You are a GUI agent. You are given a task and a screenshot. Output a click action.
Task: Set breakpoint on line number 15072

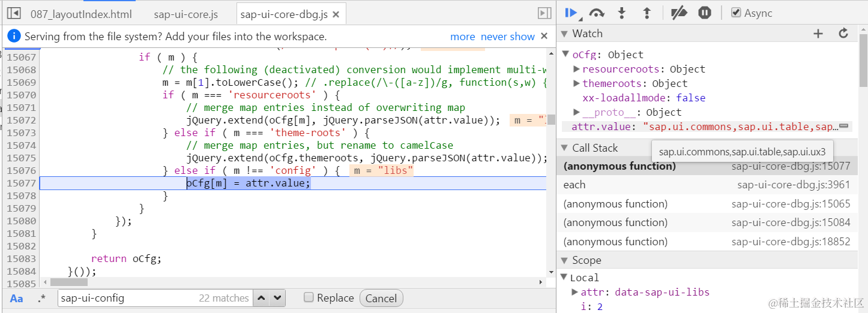coord(21,120)
